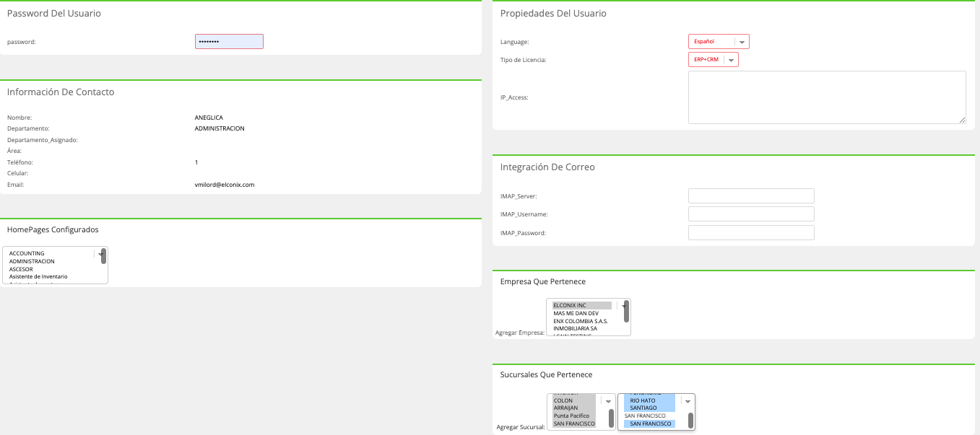980x435 pixels.
Task: Click the Nombre value ANEGLICA
Action: (209, 118)
